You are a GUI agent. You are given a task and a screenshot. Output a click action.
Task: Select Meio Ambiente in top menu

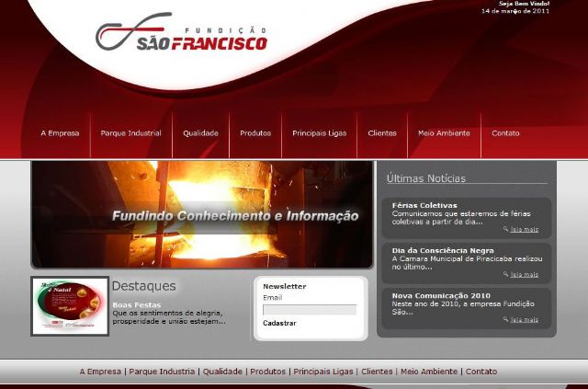click(444, 133)
